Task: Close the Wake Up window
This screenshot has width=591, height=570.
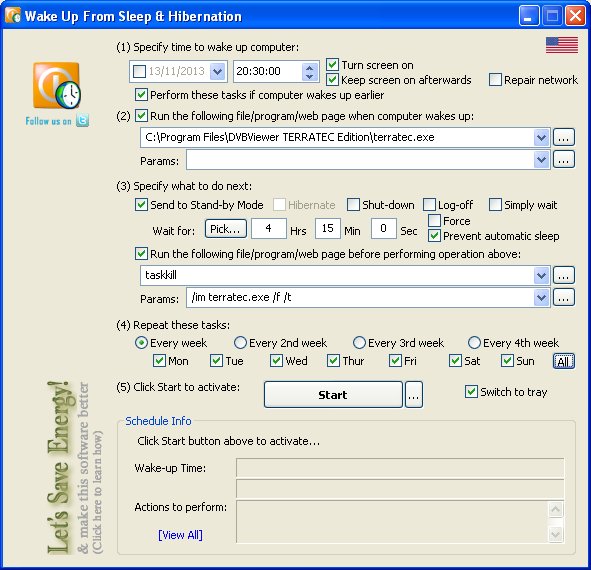Action: (x=576, y=16)
